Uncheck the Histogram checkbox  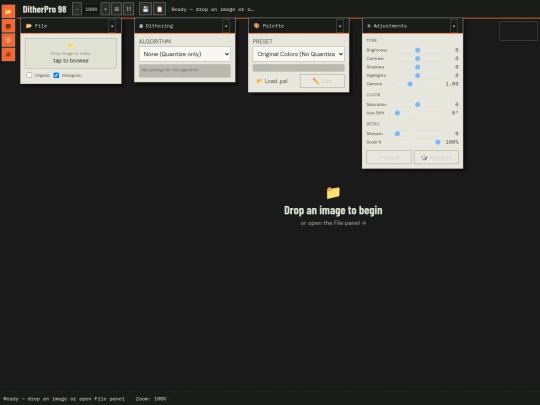tap(56, 75)
